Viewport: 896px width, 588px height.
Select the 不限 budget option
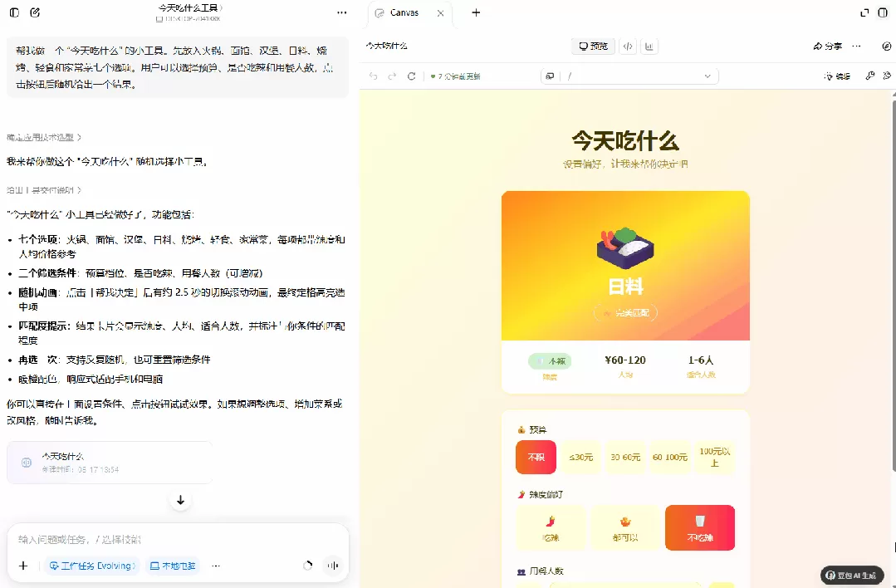(536, 457)
